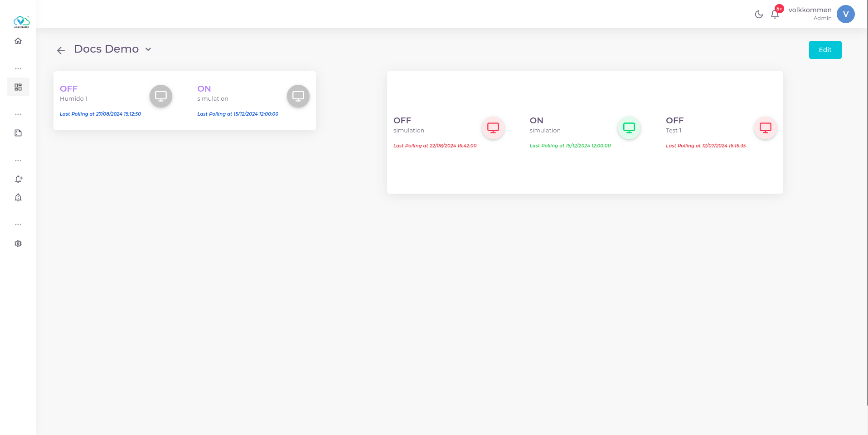
Task: Toggle dark mode with the moon icon
Action: (759, 14)
